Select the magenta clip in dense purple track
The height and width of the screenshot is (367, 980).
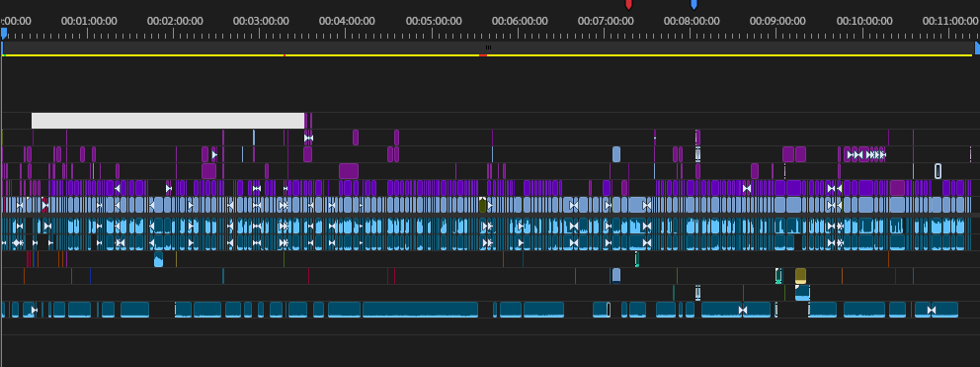(x=897, y=188)
